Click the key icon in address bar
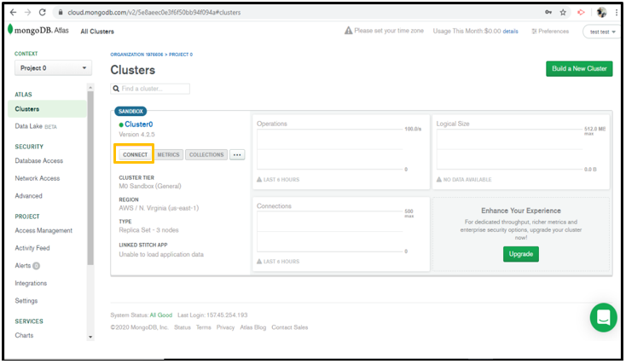 point(547,13)
